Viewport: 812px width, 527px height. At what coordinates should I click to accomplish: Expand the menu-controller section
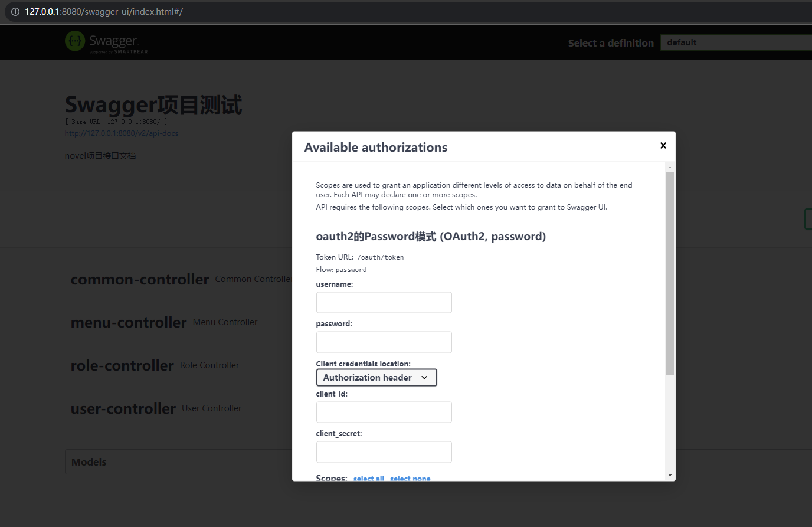pos(129,323)
